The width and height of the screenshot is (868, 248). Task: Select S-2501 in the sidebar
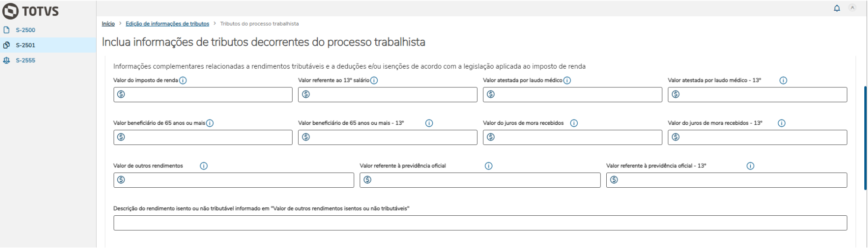[25, 45]
